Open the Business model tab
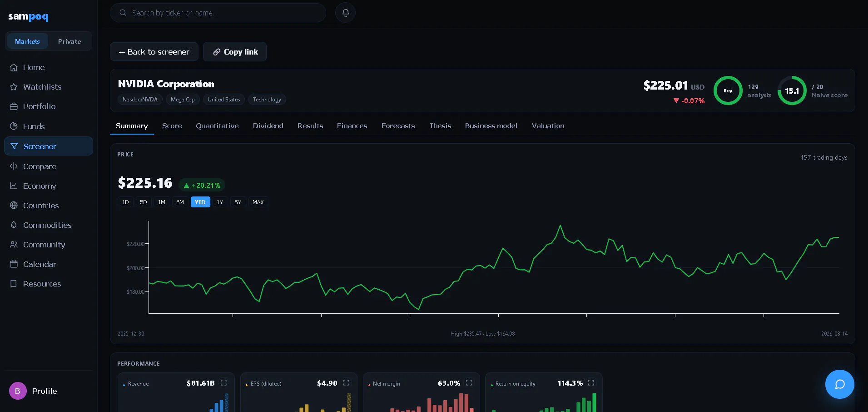 (491, 126)
